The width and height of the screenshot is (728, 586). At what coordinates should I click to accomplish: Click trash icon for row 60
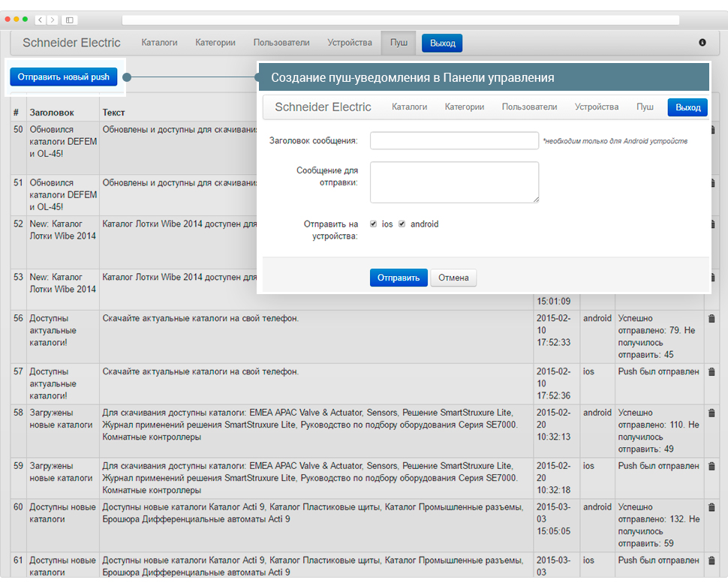pos(711,508)
